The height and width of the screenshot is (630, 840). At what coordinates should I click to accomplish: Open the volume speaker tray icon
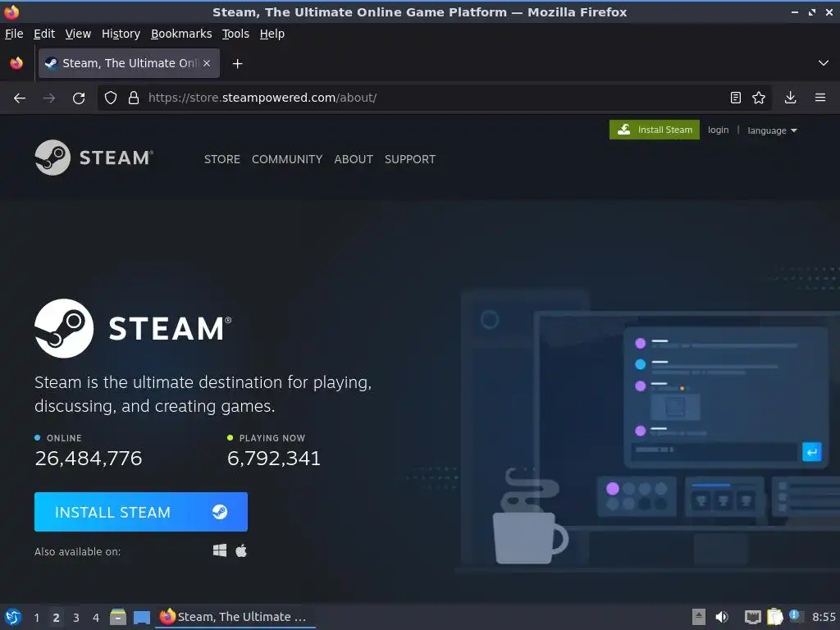(722, 617)
